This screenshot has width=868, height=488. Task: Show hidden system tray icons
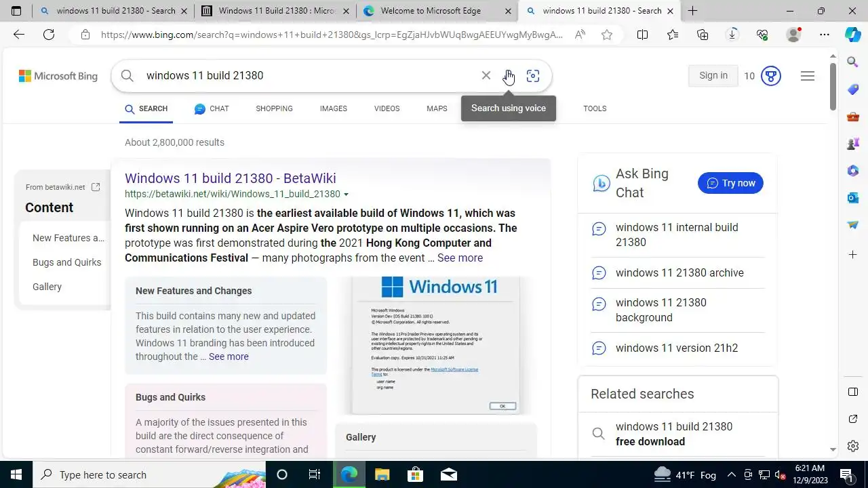pos(732,475)
